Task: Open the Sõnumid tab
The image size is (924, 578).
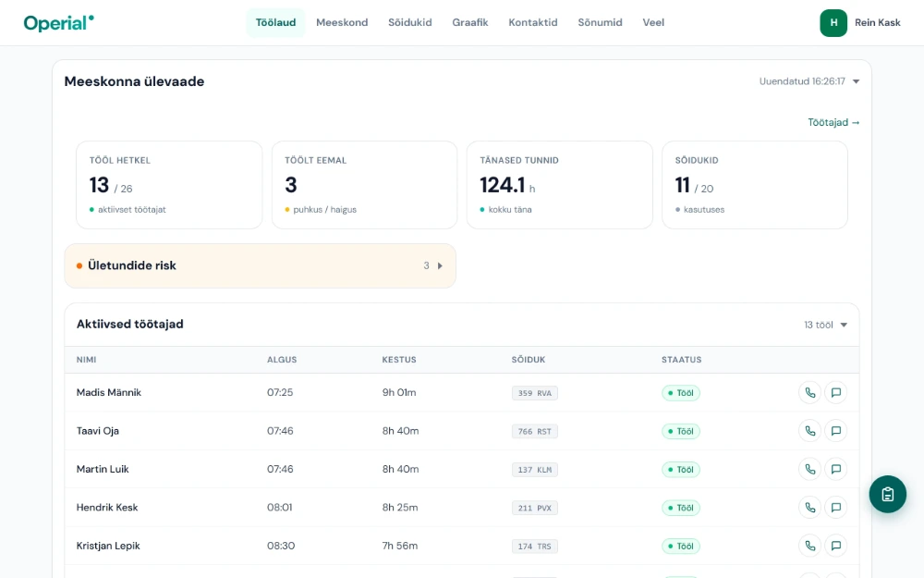Action: pyautogui.click(x=600, y=22)
